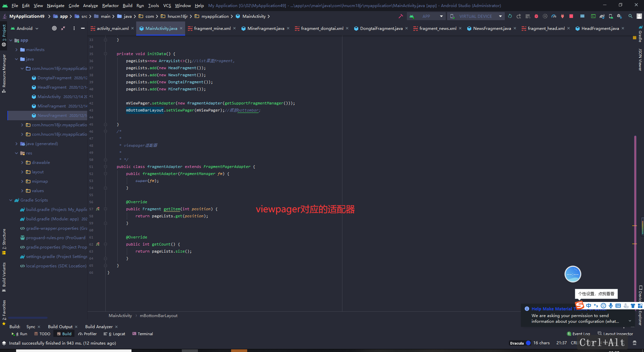
Task: Open the Android view dropdown in Project panel
Action: point(24,28)
